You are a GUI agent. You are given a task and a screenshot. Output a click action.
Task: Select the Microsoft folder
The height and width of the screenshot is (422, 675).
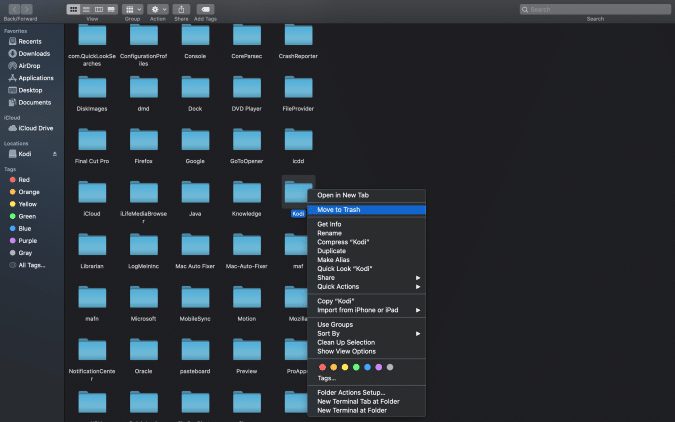point(143,304)
